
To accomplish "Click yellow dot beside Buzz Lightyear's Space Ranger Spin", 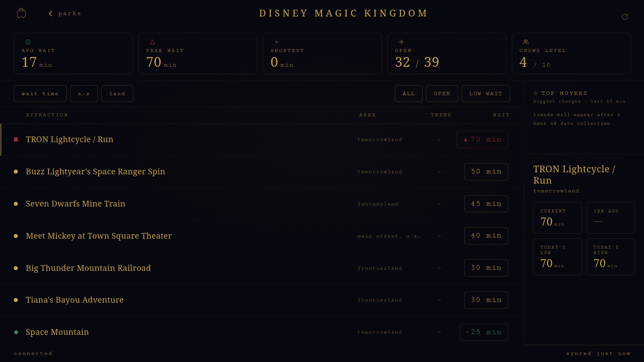I will click(x=16, y=171).
